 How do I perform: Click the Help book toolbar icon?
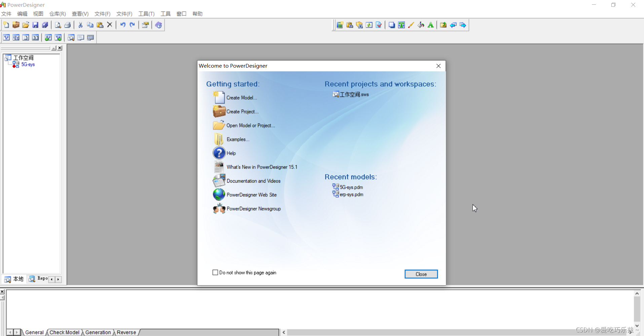point(158,25)
